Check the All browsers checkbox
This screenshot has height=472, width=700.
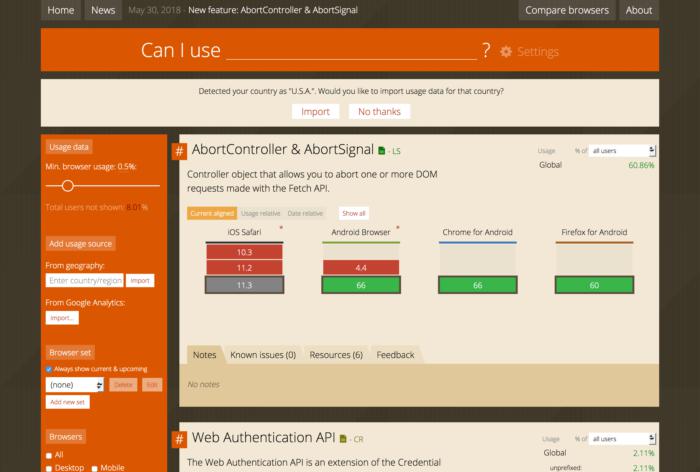click(49, 455)
